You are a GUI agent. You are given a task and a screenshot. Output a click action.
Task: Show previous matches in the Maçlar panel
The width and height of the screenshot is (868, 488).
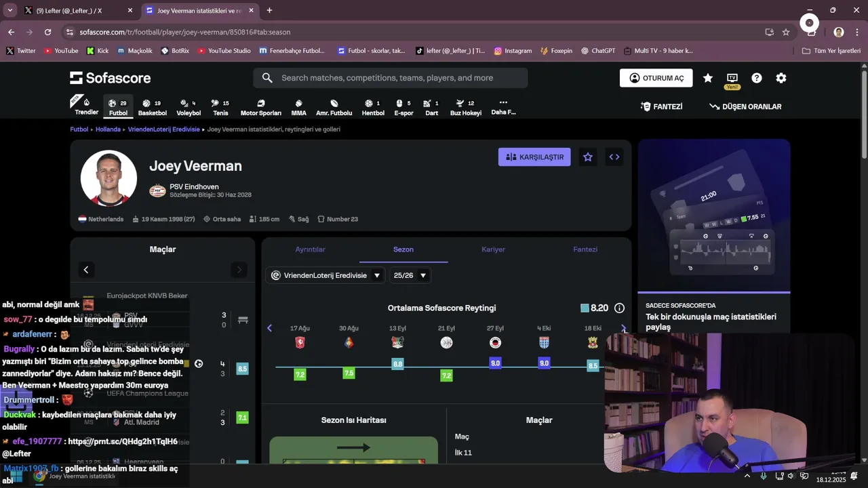point(86,270)
